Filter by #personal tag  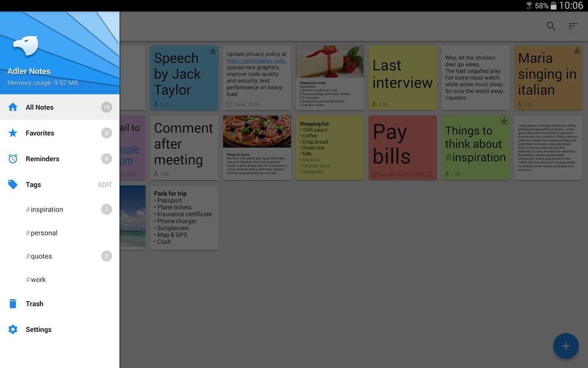tap(59, 233)
